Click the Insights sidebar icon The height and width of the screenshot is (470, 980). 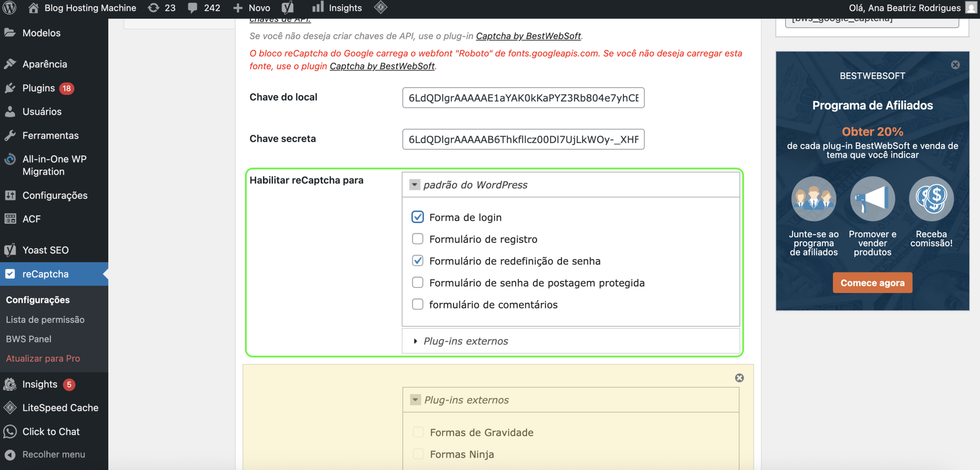(10, 384)
